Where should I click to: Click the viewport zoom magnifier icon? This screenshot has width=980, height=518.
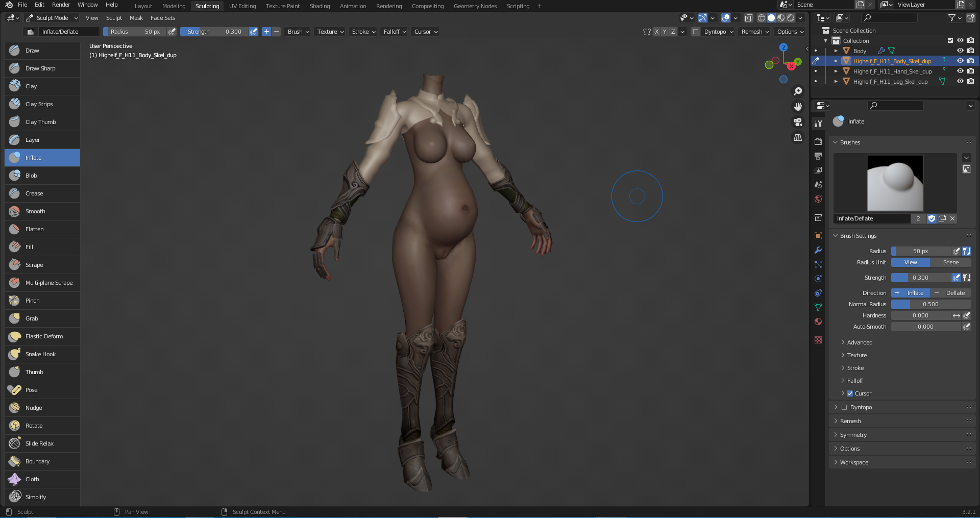tap(798, 91)
